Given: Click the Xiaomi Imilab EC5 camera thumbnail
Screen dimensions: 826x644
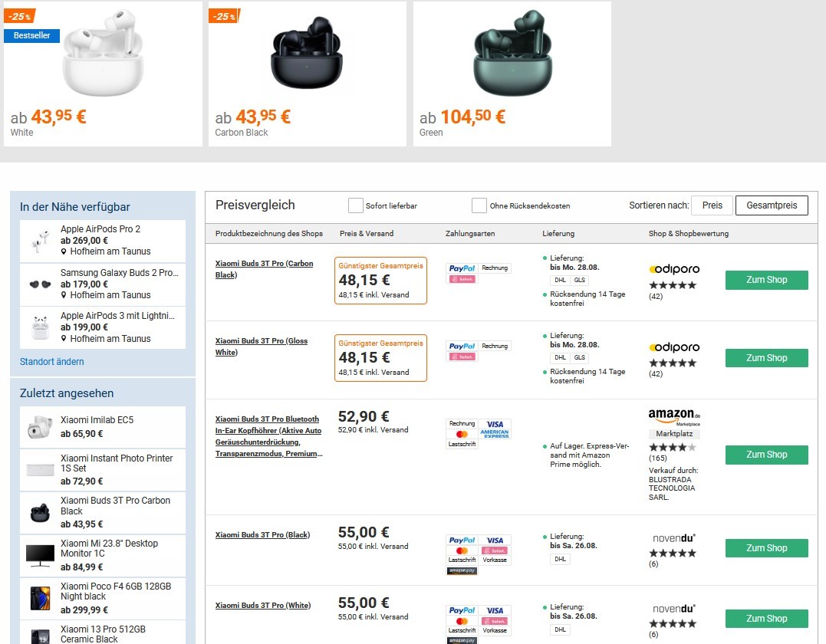Looking at the screenshot, I should 40,427.
